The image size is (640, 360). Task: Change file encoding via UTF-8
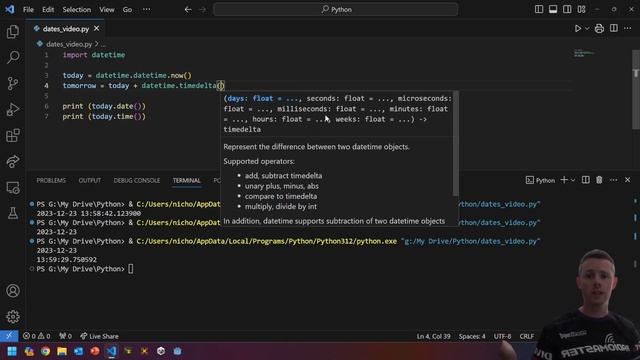(x=502, y=336)
